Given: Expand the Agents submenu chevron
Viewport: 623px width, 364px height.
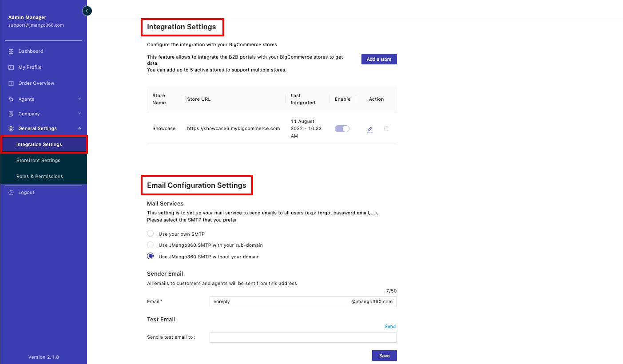Looking at the screenshot, I should click(x=79, y=99).
